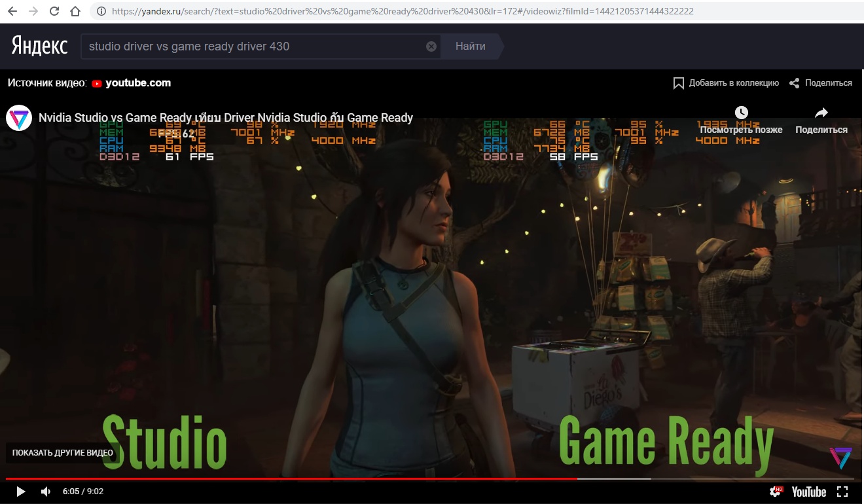This screenshot has width=864, height=504.
Task: Click the Найти search button
Action: 471,46
